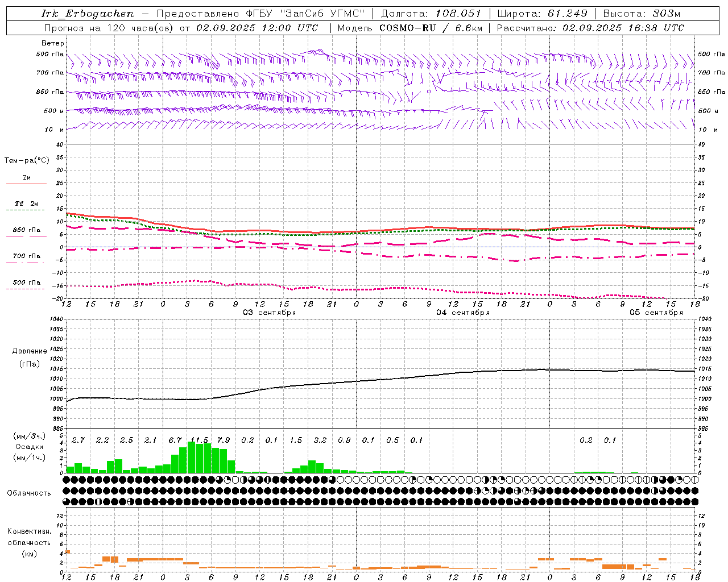Click the Ветер panel label
This screenshot has height=582, width=728.
pyautogui.click(x=53, y=43)
